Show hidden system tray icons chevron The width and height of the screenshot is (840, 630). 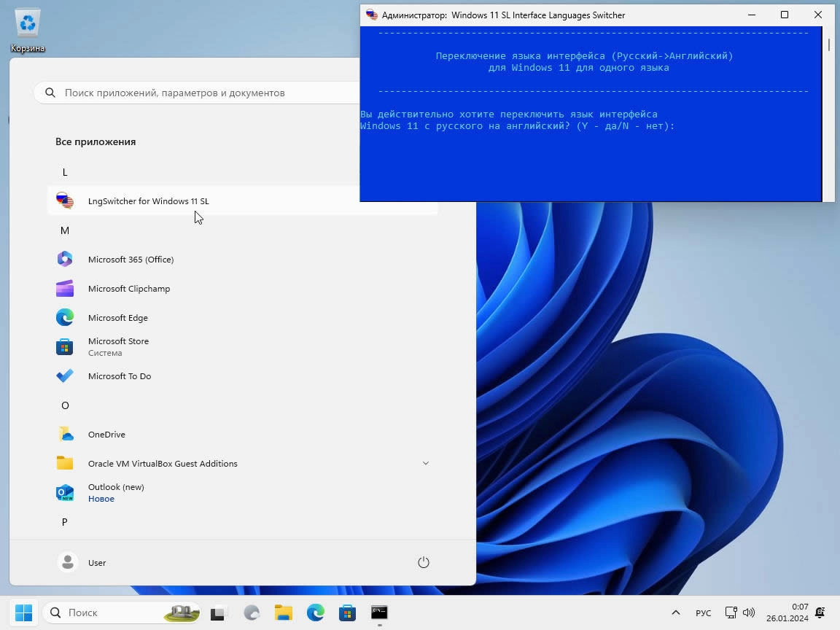click(675, 612)
